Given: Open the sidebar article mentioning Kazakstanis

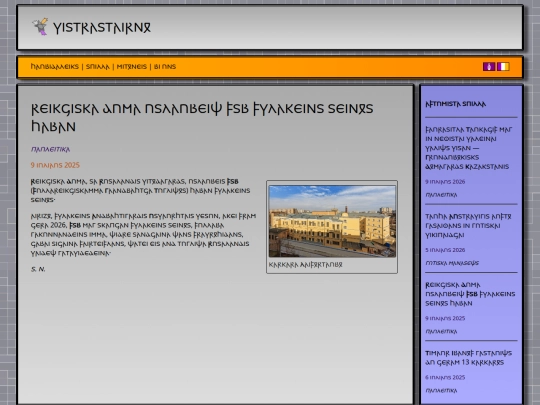Looking at the screenshot, I should 469,148.
